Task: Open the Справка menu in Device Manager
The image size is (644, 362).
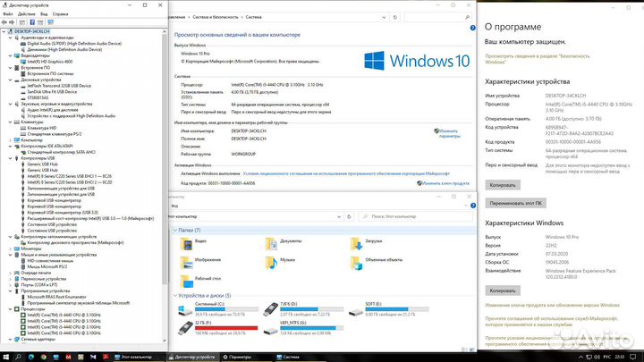Action: [60, 14]
